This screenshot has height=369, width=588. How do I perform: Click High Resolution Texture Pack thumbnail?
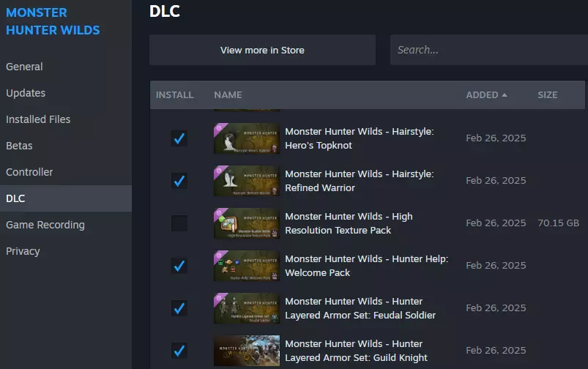[247, 223]
